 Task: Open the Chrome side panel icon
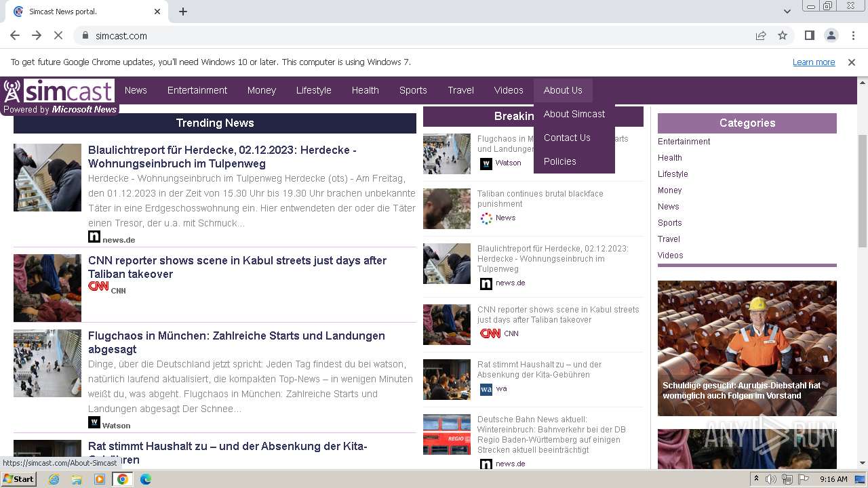[809, 35]
